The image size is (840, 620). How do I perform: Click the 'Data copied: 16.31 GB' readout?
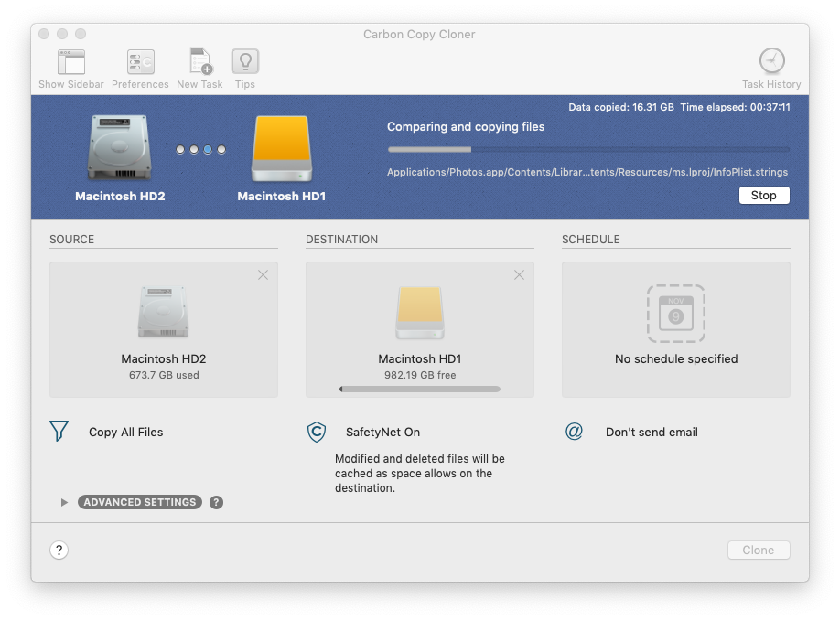point(621,107)
